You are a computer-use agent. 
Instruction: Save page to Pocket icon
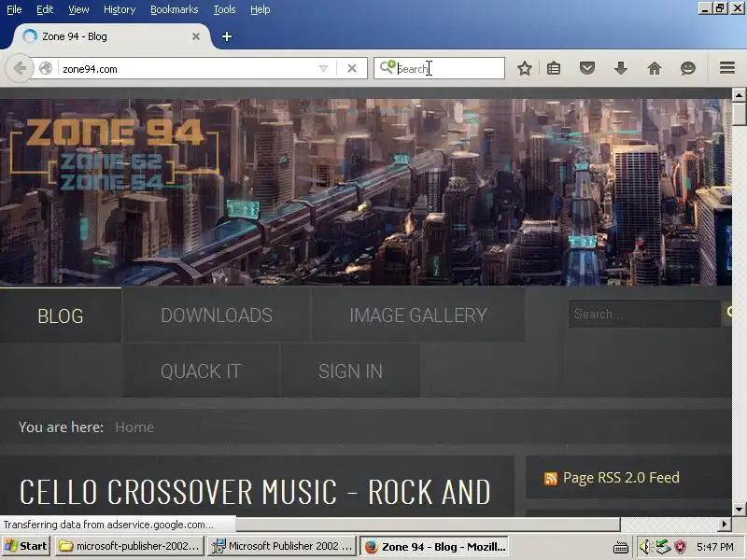coord(587,68)
